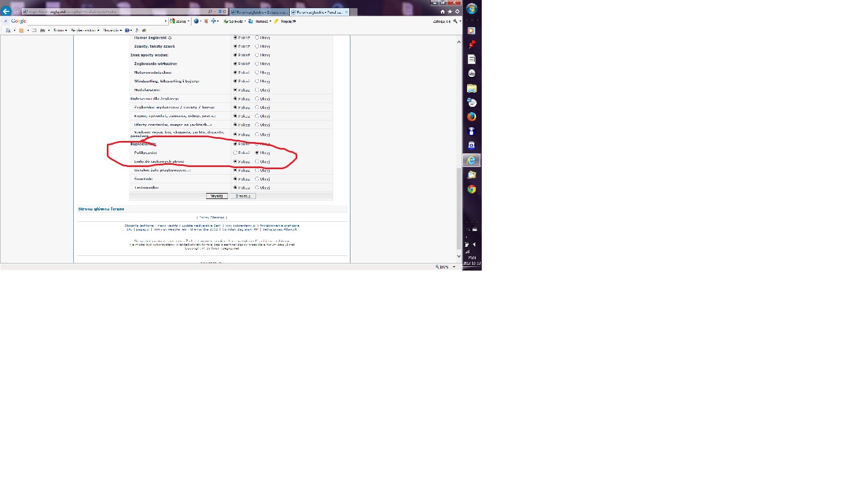868x488 pixels.
Task: Open Internet Explorer home icon
Action: click(x=442, y=11)
